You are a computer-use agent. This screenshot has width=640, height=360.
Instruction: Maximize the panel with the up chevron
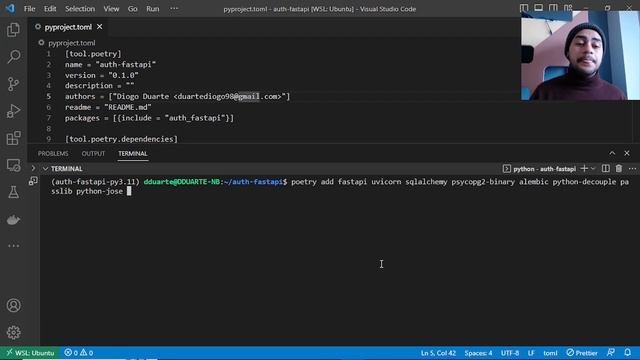click(612, 153)
